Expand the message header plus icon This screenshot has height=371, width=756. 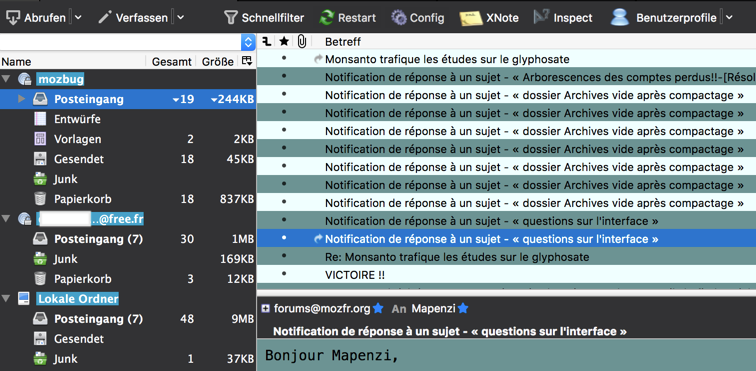(x=265, y=308)
